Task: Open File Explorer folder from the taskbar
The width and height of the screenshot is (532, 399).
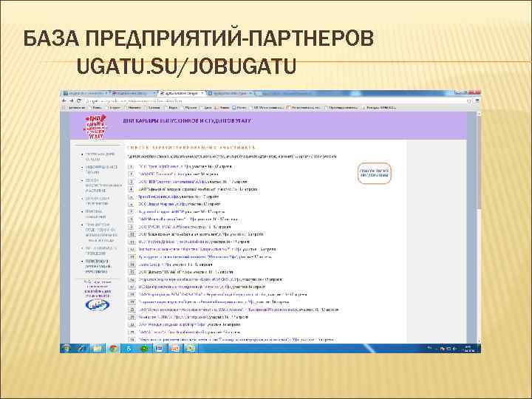Action: 98,349
